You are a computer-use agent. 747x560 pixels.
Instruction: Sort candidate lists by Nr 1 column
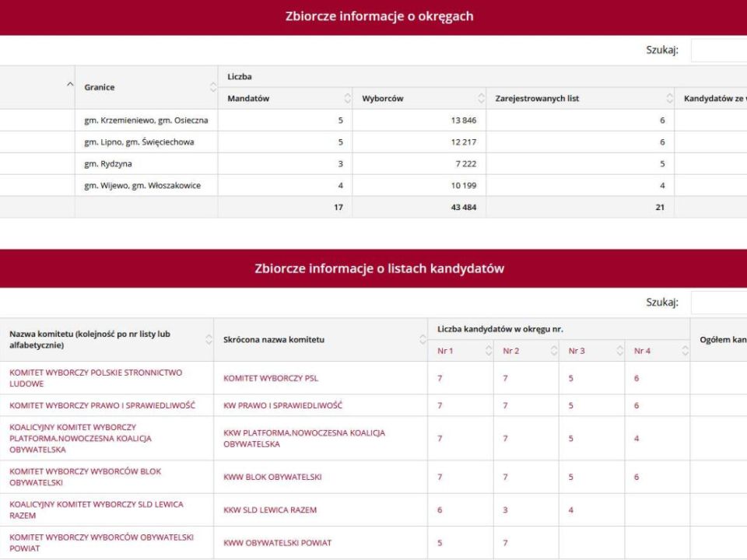489,352
